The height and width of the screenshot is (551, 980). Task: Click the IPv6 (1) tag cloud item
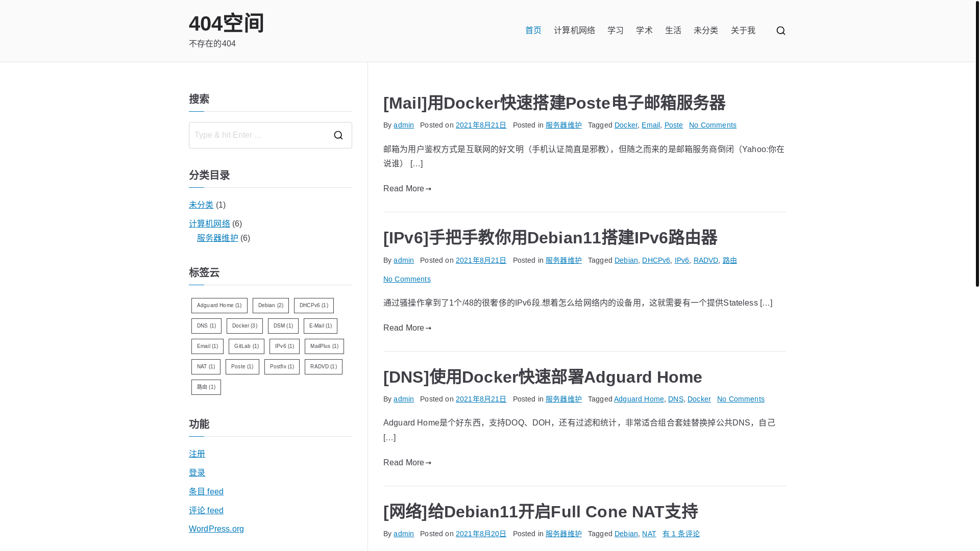284,346
